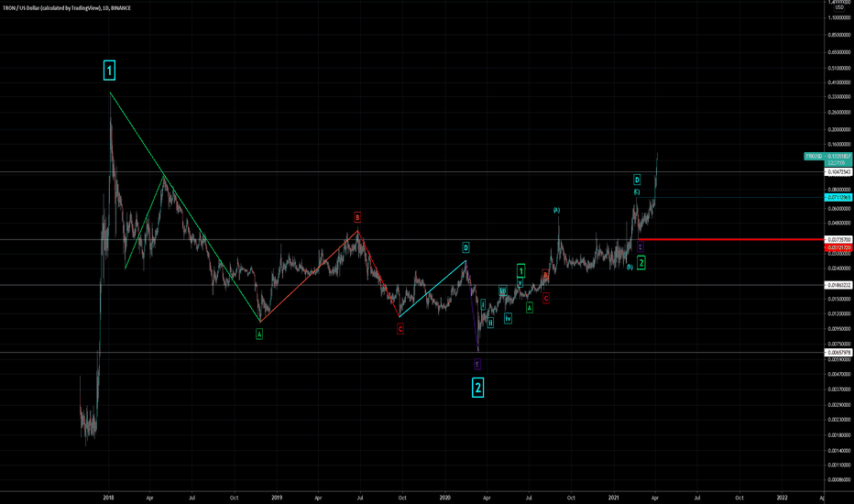Select the thick red horizontal price line
The height and width of the screenshot is (504, 854).
(x=730, y=239)
